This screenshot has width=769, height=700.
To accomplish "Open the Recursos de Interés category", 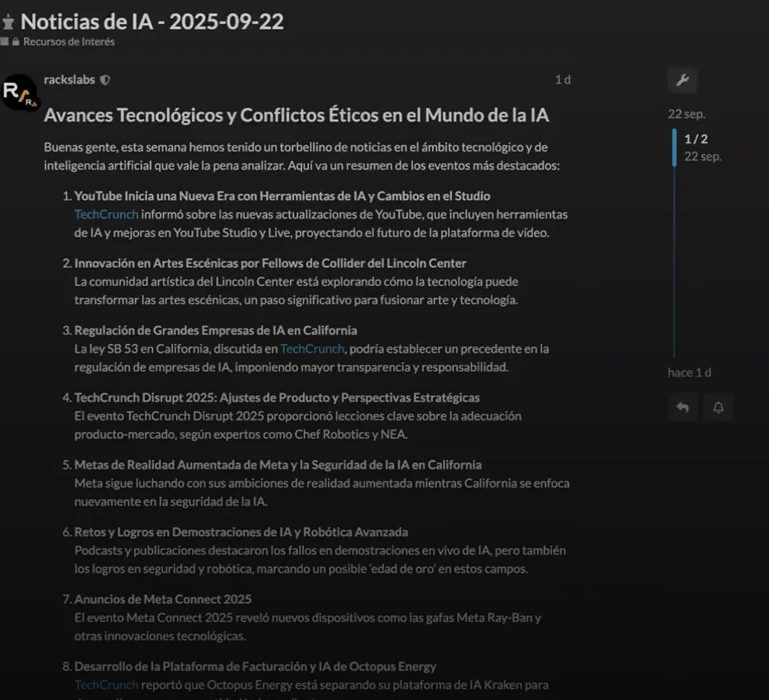I will point(69,41).
